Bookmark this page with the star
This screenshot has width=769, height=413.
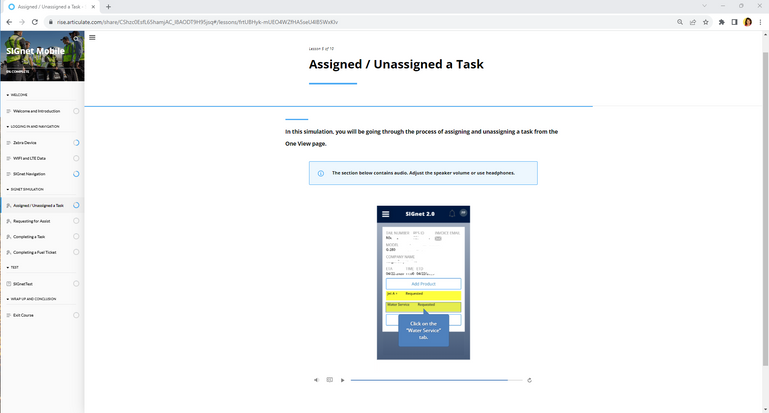706,22
